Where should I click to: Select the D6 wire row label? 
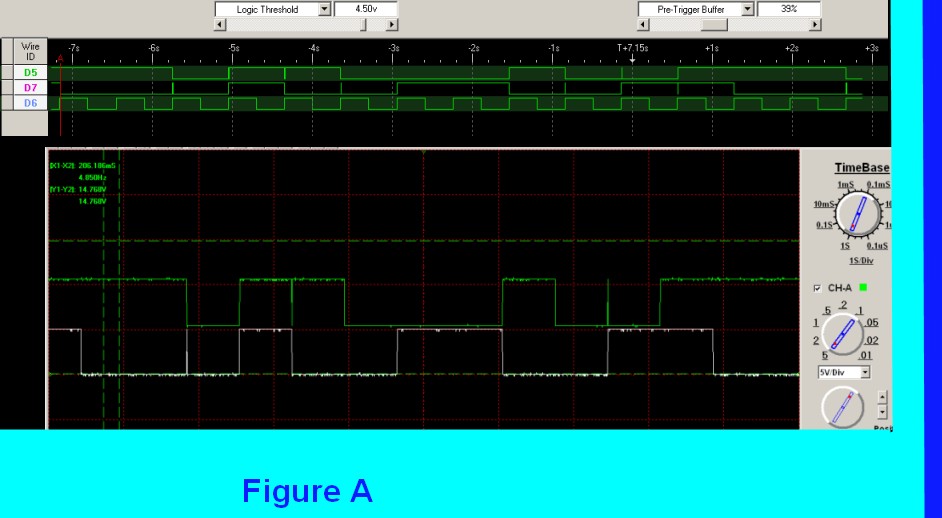(30, 103)
